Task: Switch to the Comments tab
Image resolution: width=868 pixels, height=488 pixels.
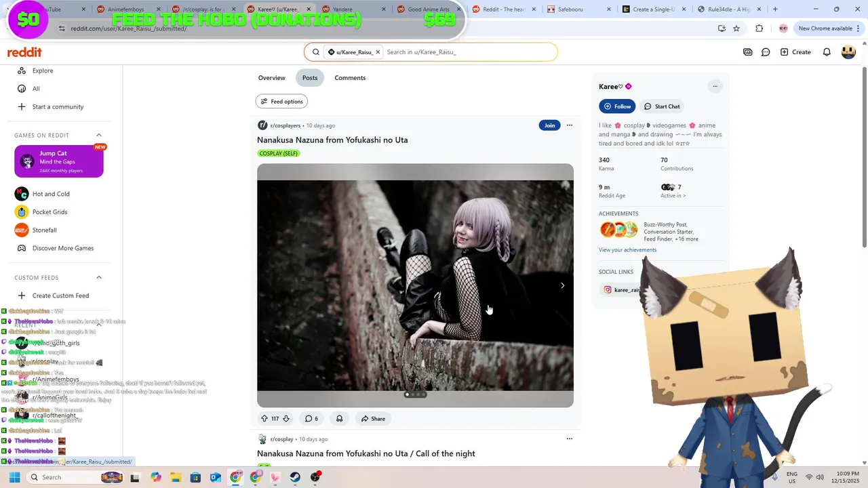Action: [x=350, y=78]
